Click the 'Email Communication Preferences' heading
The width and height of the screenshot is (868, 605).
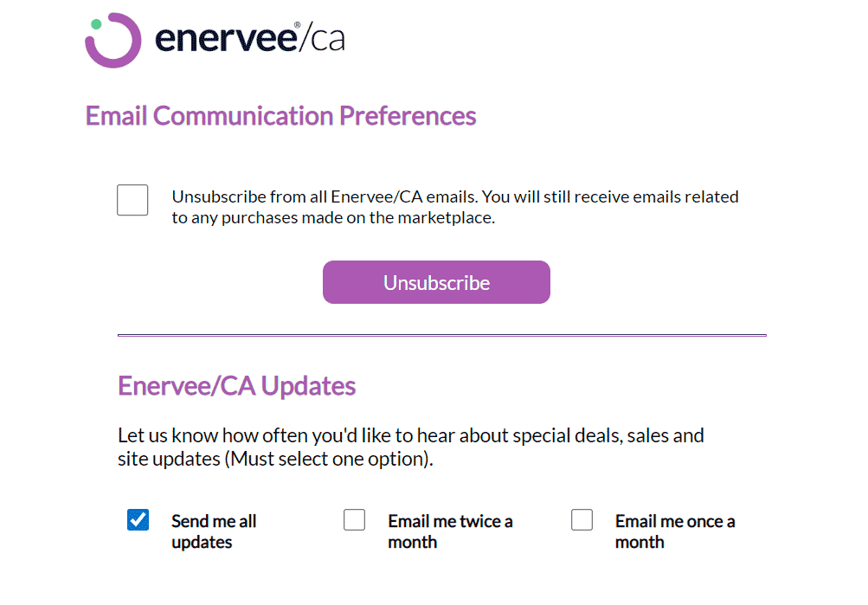(280, 116)
